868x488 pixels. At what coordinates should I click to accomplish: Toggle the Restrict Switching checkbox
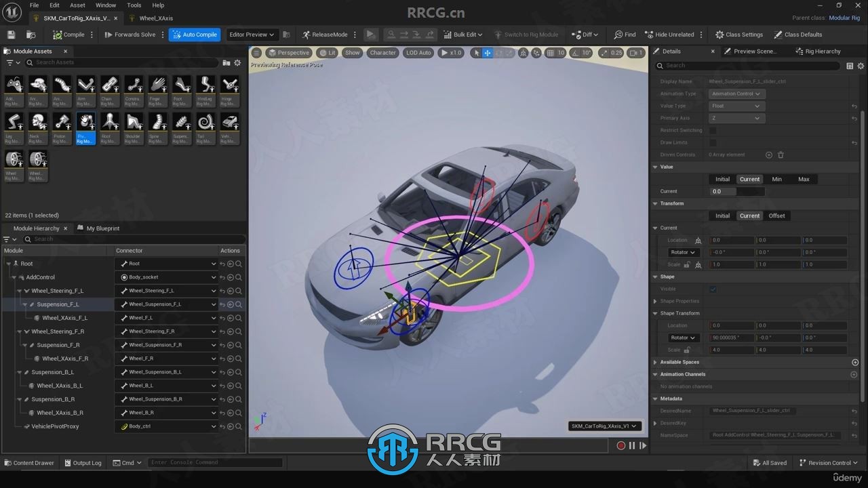[713, 130]
